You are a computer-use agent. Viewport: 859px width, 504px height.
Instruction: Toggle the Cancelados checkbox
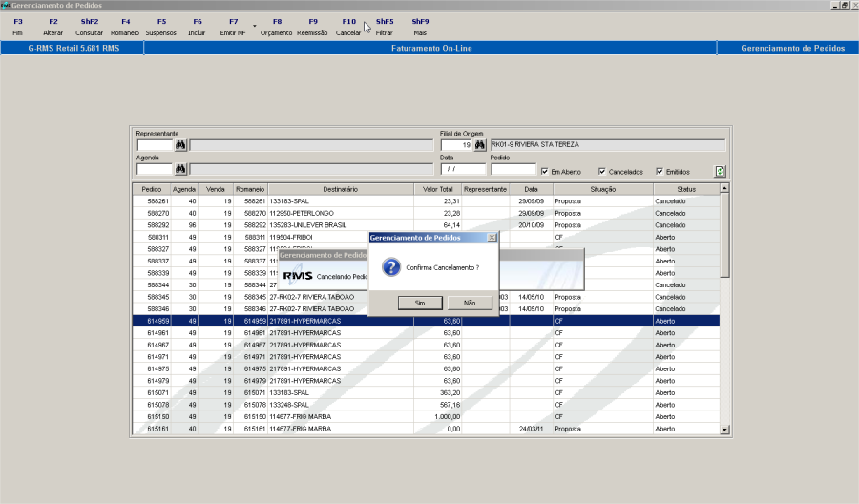[x=602, y=172]
